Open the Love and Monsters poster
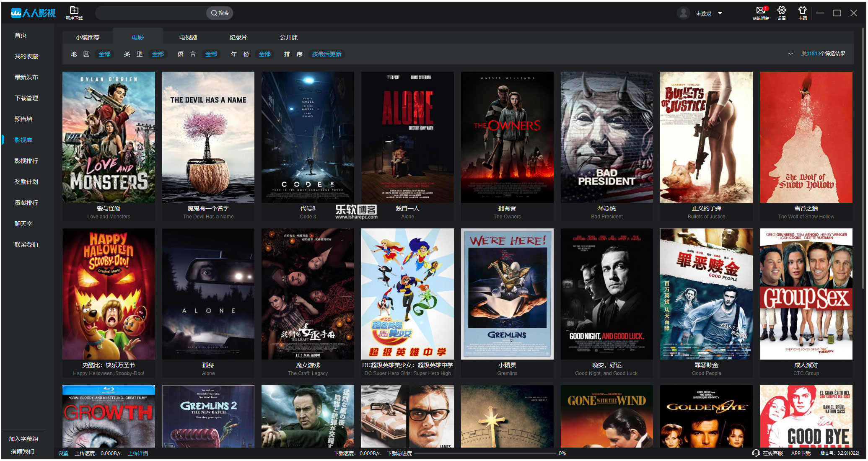Screen dimensions: 868x461 coord(109,137)
